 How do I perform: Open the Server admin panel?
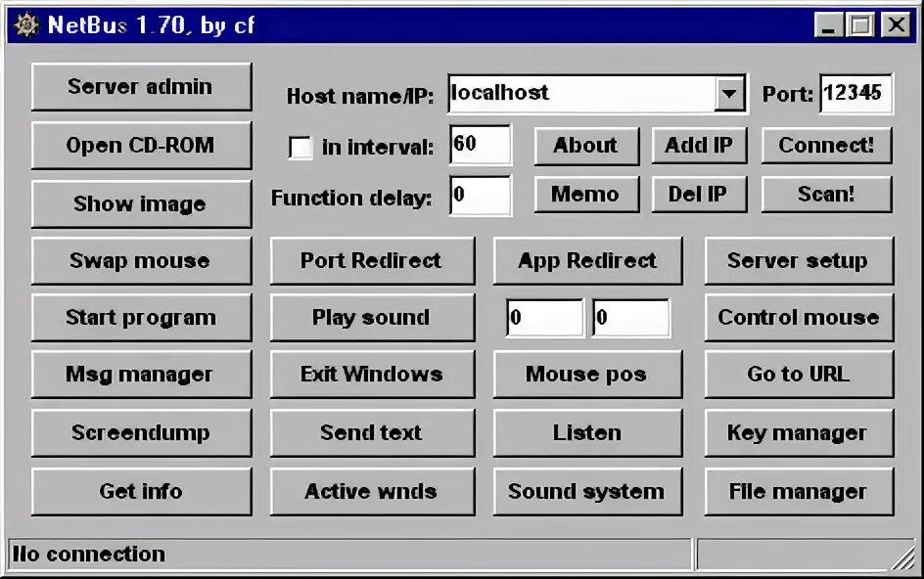coord(141,87)
